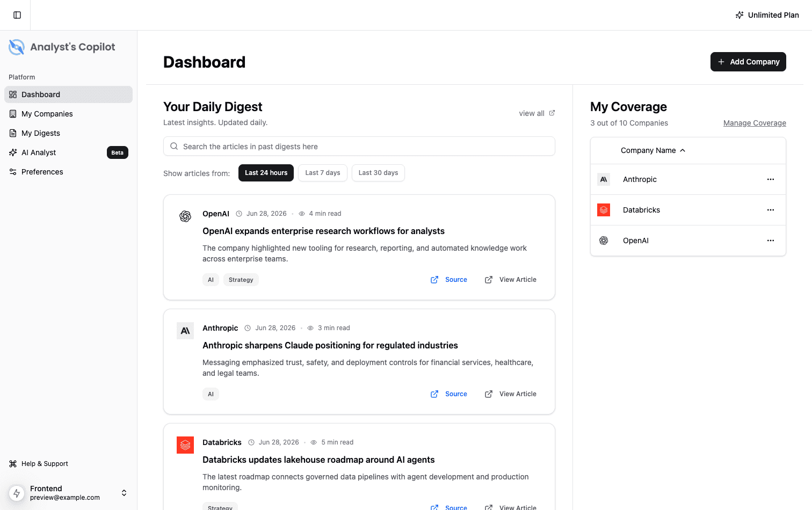Click the clock icon on OpenAI article
812x510 pixels.
click(239, 214)
